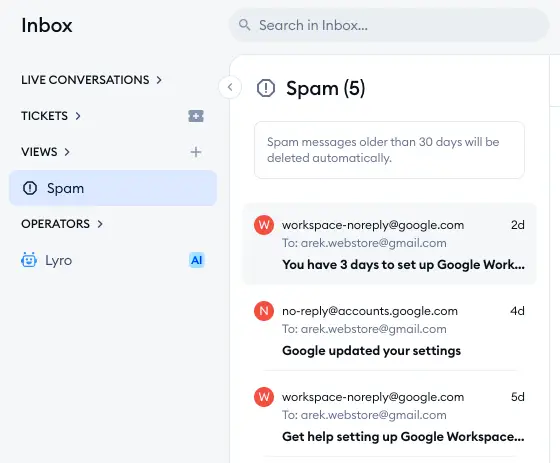The height and width of the screenshot is (463, 560).
Task: Click the Inbox title
Action: (x=47, y=25)
